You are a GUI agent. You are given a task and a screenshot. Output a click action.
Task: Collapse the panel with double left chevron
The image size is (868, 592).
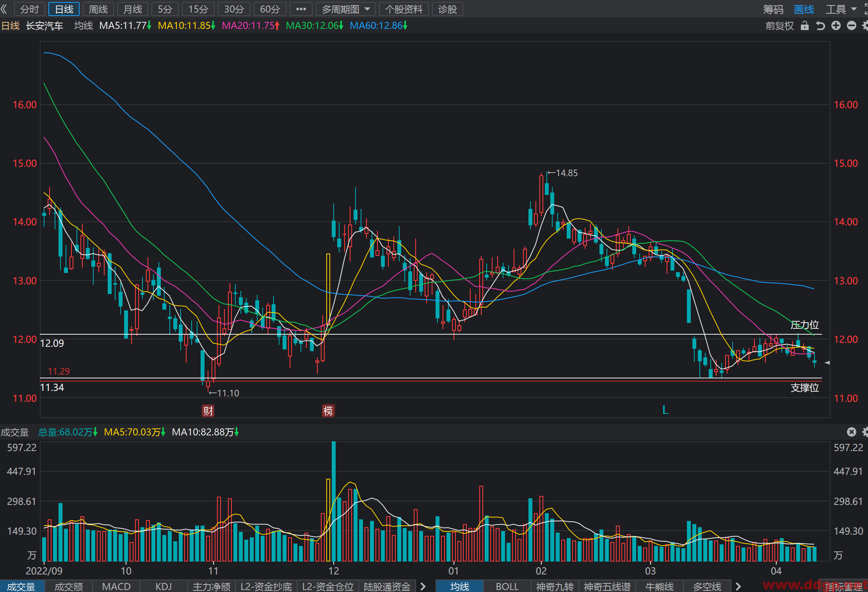click(x=4, y=9)
